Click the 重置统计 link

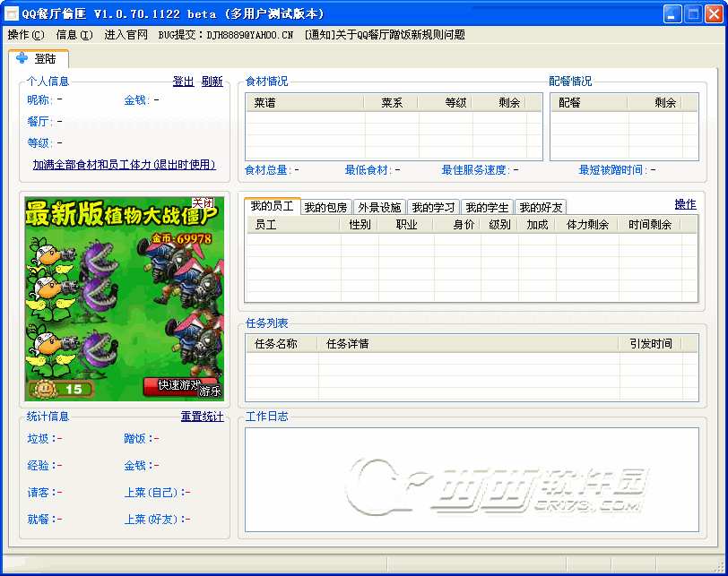coord(202,417)
